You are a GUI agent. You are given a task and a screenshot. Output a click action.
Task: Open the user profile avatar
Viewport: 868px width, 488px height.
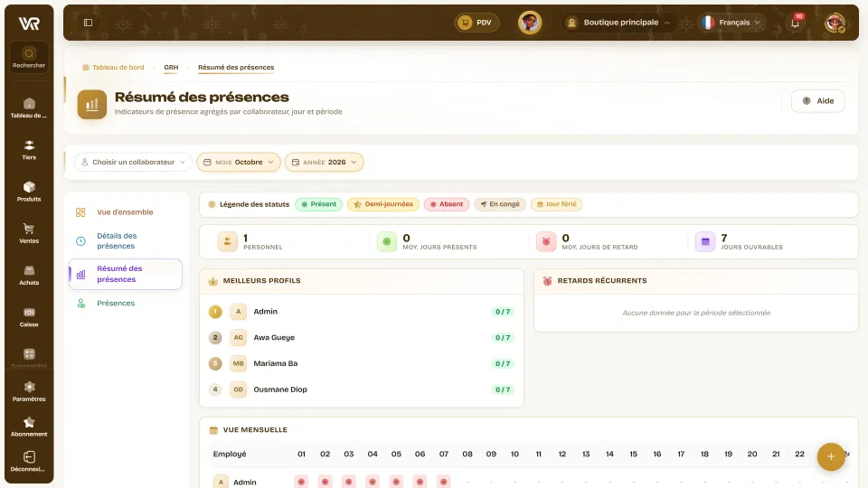(x=835, y=23)
